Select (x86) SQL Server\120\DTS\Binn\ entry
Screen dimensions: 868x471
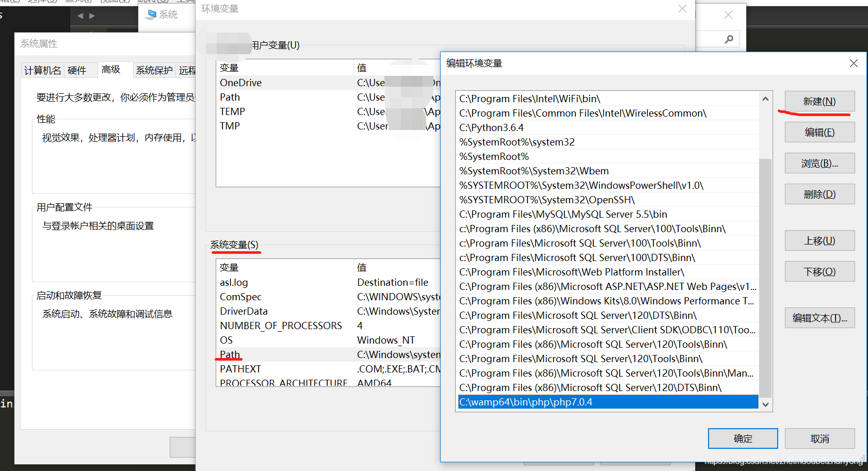point(608,387)
